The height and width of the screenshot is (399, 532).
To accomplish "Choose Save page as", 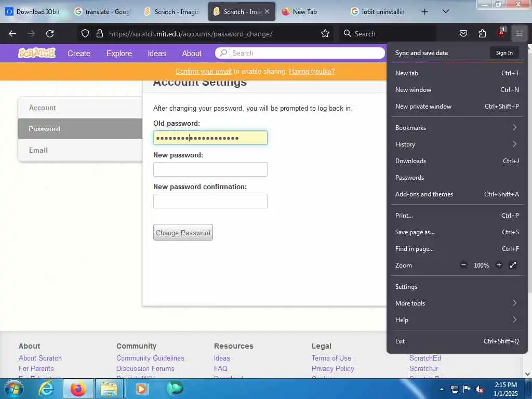I will coord(456,232).
